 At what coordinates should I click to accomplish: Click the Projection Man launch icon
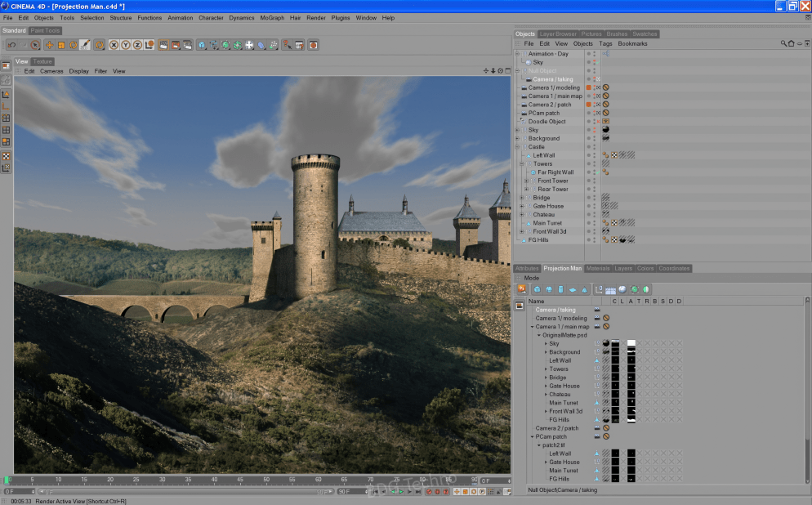[521, 289]
